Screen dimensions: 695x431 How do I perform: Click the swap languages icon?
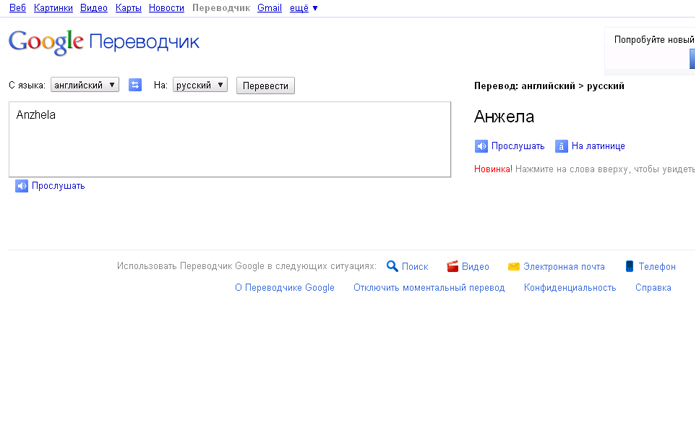135,85
